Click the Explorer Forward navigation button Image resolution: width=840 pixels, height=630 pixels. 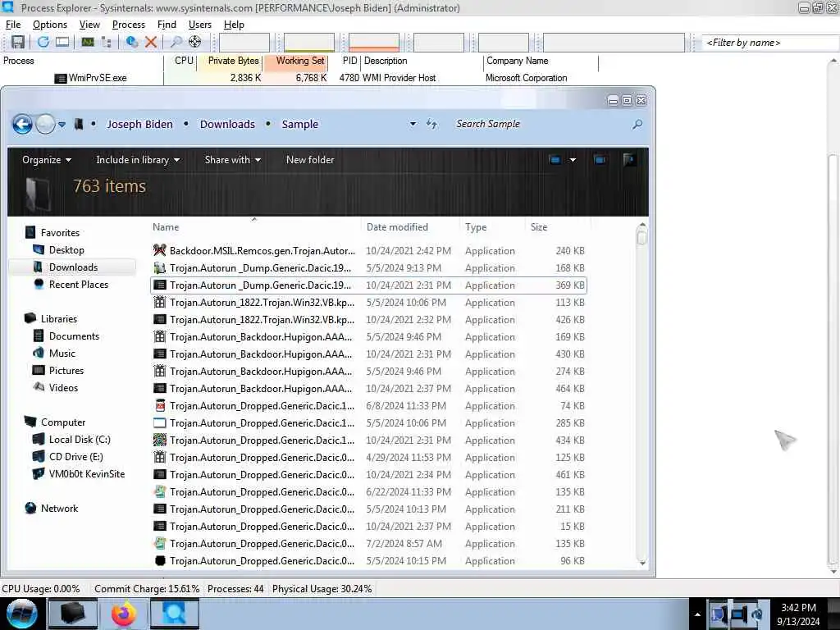(46, 125)
